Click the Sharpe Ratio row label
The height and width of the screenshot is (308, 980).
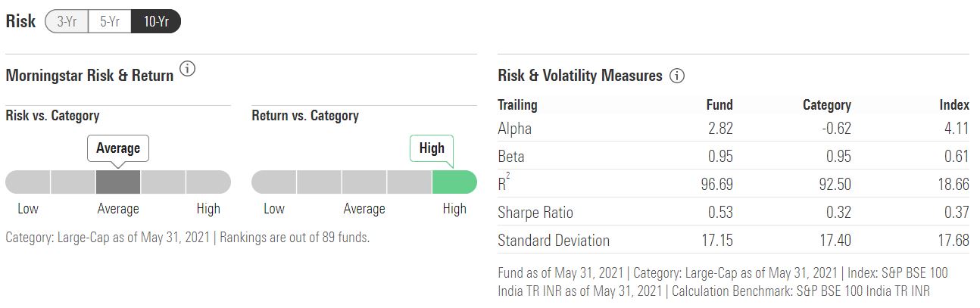tap(535, 213)
